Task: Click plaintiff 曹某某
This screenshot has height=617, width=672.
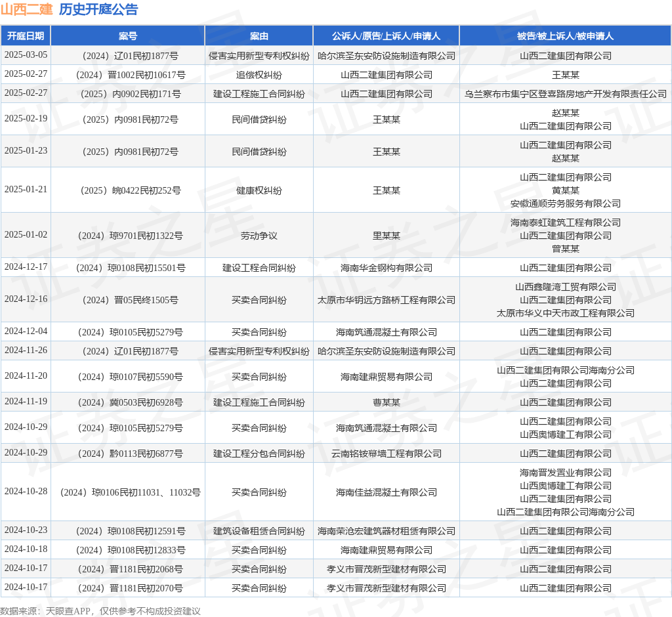Action: pos(386,402)
